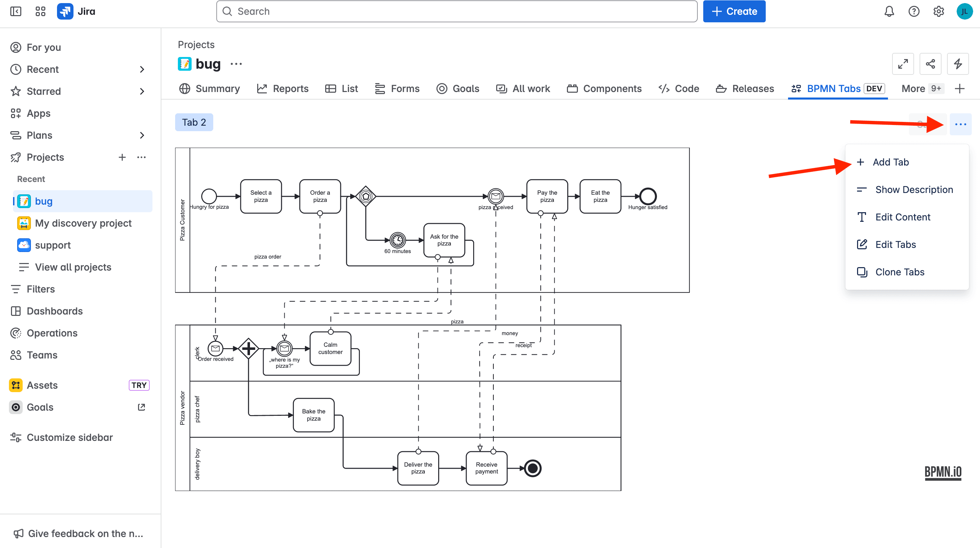Choose Add Tab from the menu
The height and width of the screenshot is (548, 980).
point(907,162)
